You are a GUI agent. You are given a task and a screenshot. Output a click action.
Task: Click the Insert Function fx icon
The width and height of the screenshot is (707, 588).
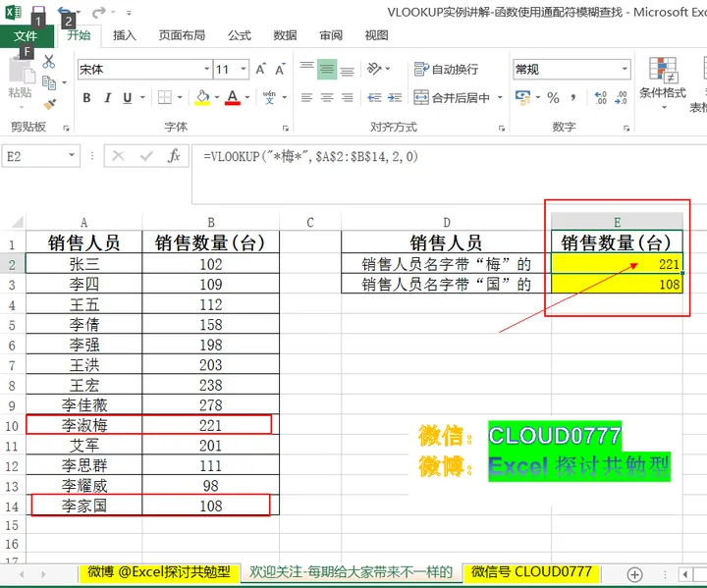[174, 156]
